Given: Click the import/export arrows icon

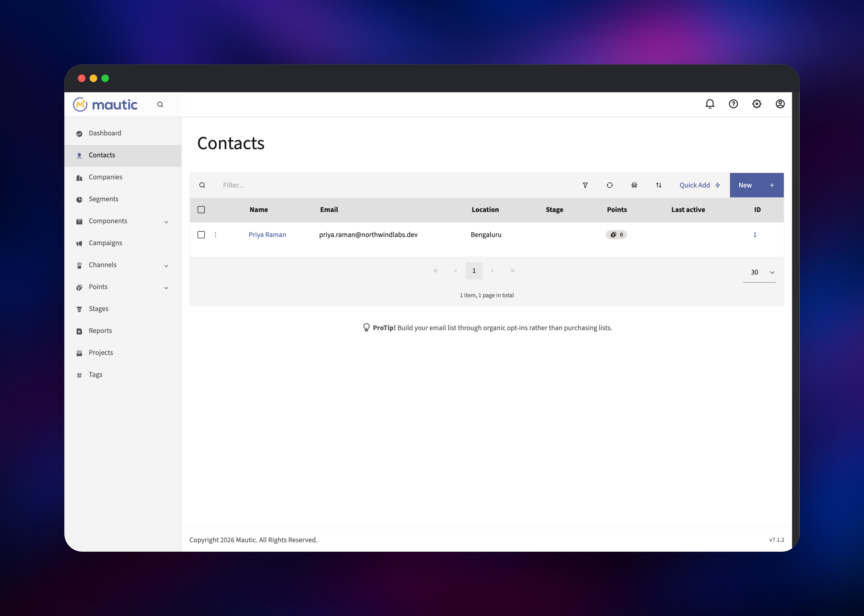Looking at the screenshot, I should 659,185.
